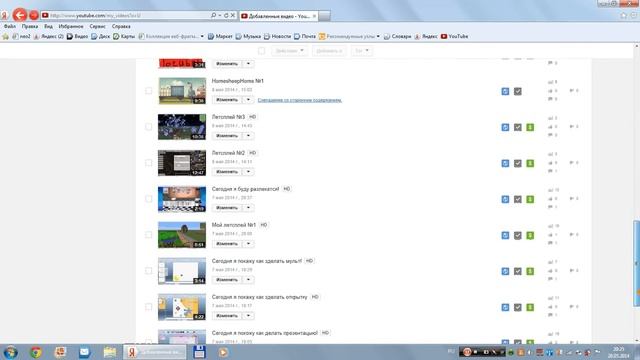Click blue icon in the зделать мульт! row
Screen dimensions: 640x360
(505, 271)
